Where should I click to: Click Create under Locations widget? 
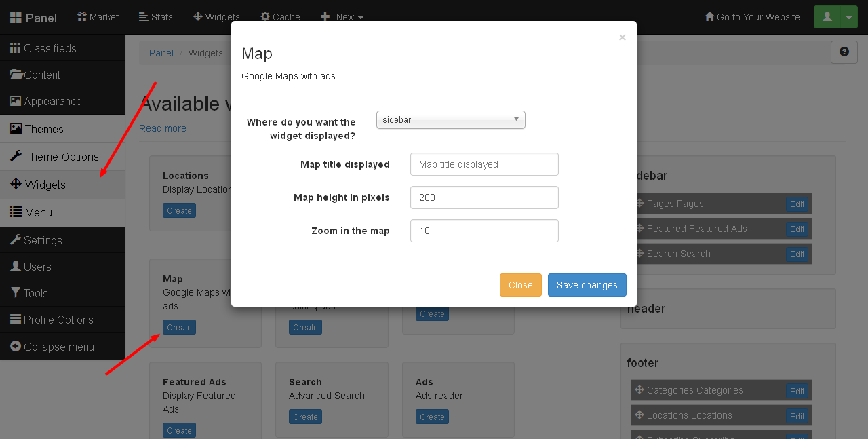click(x=179, y=211)
